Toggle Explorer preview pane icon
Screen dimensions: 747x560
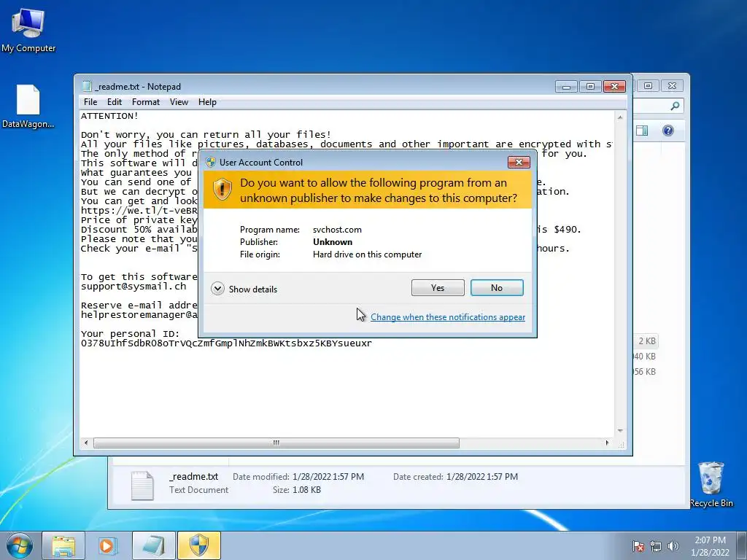[642, 131]
